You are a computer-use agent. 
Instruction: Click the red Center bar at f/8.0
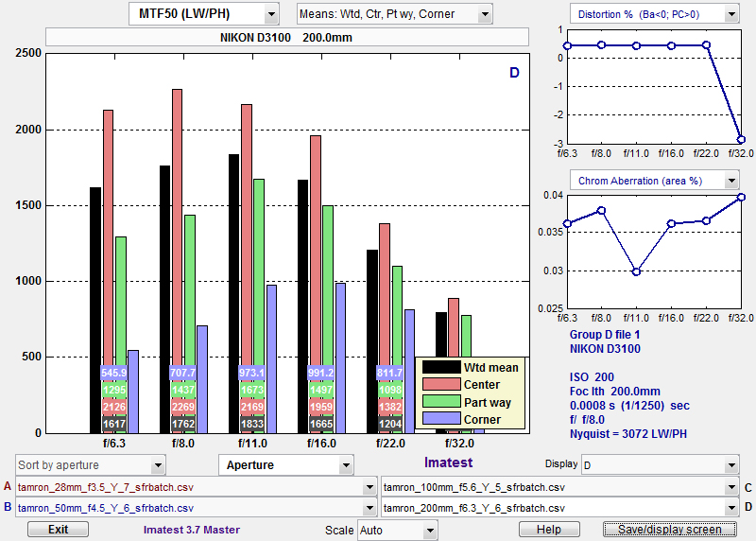pos(177,261)
